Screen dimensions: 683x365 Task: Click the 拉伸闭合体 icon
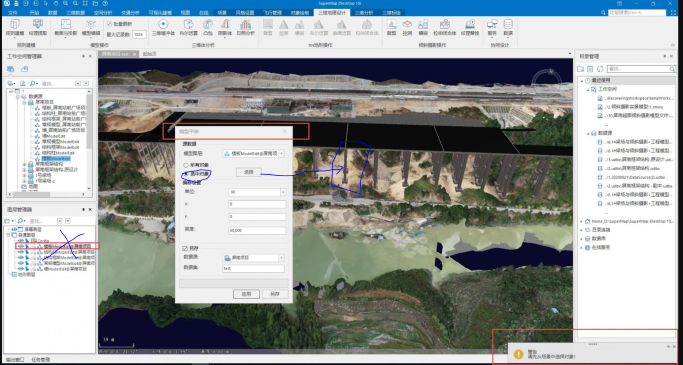point(444,27)
